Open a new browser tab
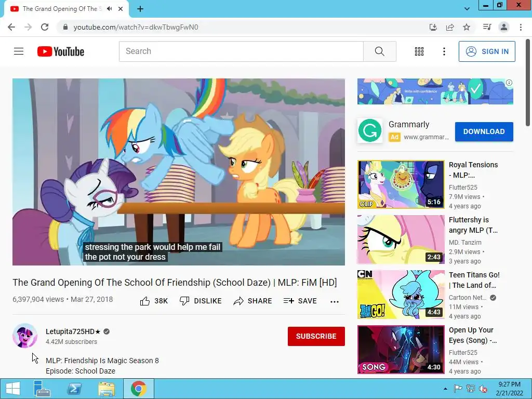Image resolution: width=532 pixels, height=399 pixels. coord(140,9)
